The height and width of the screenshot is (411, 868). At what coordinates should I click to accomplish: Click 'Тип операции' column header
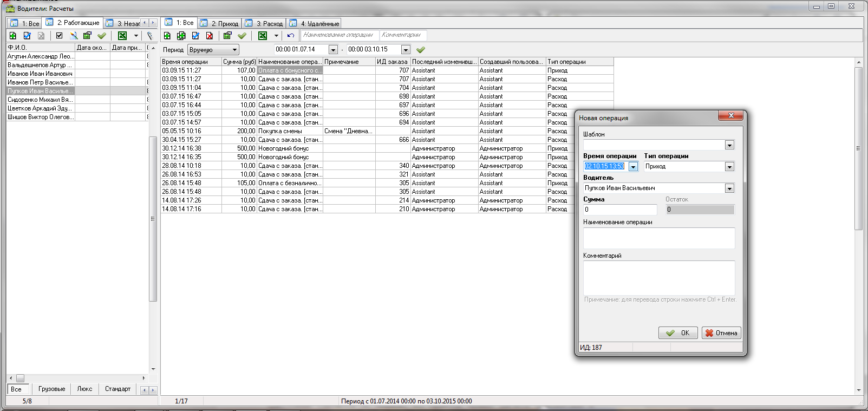579,62
